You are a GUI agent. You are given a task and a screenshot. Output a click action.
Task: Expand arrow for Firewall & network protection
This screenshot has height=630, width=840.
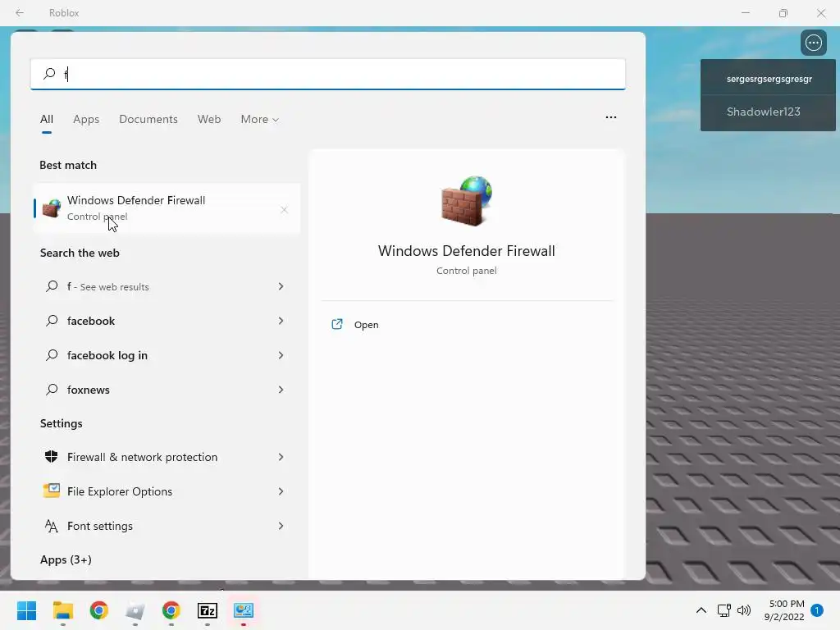pyautogui.click(x=281, y=457)
